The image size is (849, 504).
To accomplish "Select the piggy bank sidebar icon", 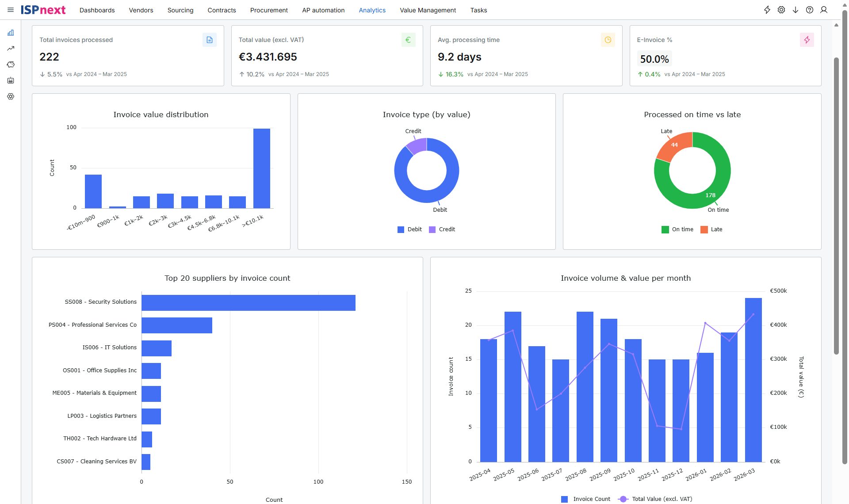I will click(x=11, y=65).
